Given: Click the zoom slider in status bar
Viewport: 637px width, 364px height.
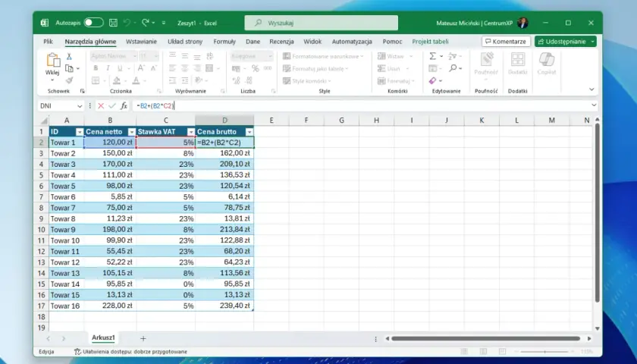Looking at the screenshot, I should [544, 352].
